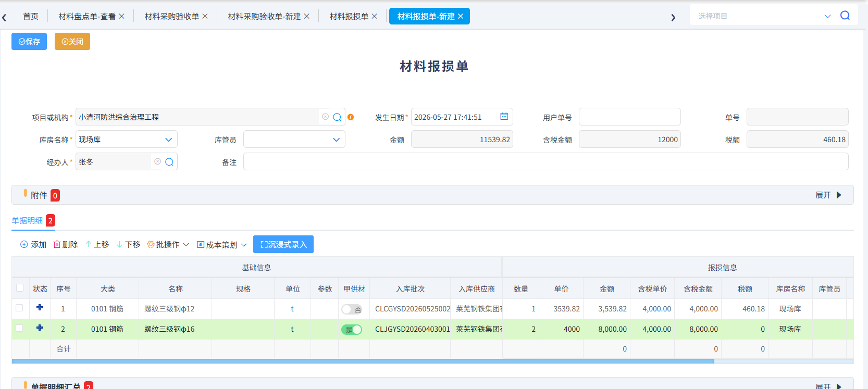Close the 材料采购验收单-新建 tab
Image resolution: width=868 pixels, height=389 pixels.
tap(306, 16)
